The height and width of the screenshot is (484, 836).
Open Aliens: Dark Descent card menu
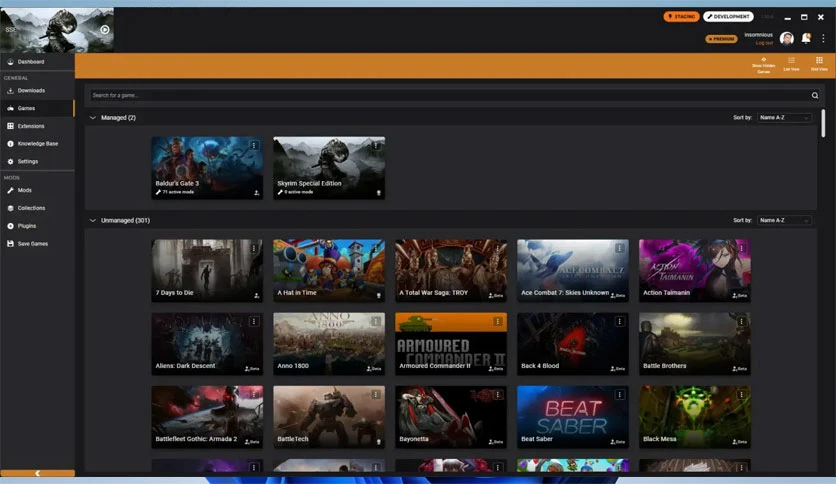click(x=254, y=321)
